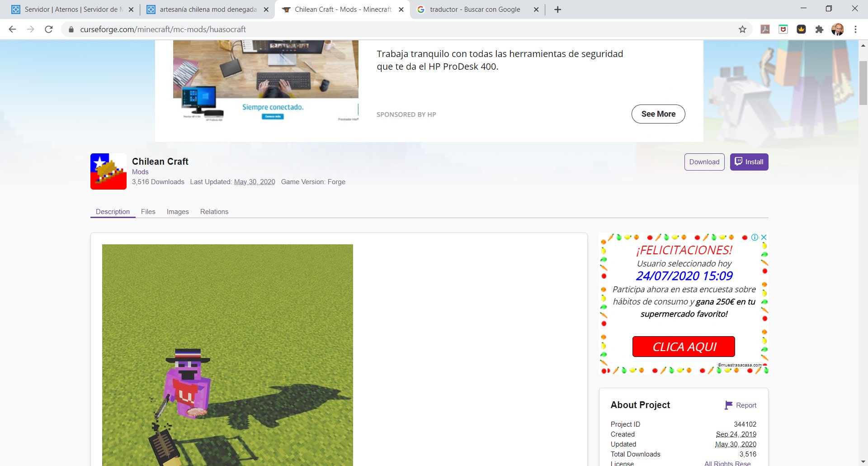This screenshot has height=466, width=868.
Task: Click the SPONSORED BY HP label
Action: (x=406, y=114)
